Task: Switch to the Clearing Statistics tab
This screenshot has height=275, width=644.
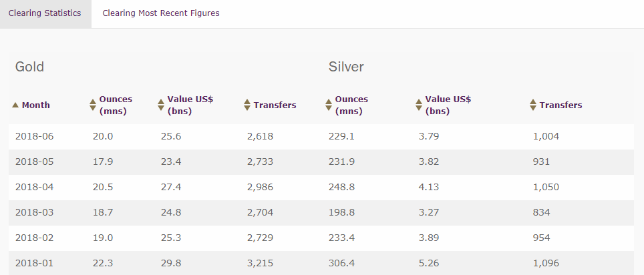Action: point(45,13)
